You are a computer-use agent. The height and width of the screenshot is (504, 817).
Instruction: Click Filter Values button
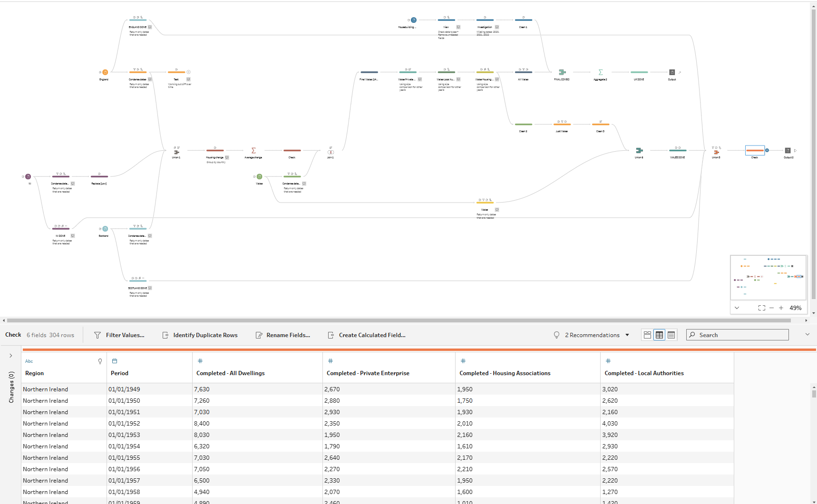pyautogui.click(x=119, y=335)
